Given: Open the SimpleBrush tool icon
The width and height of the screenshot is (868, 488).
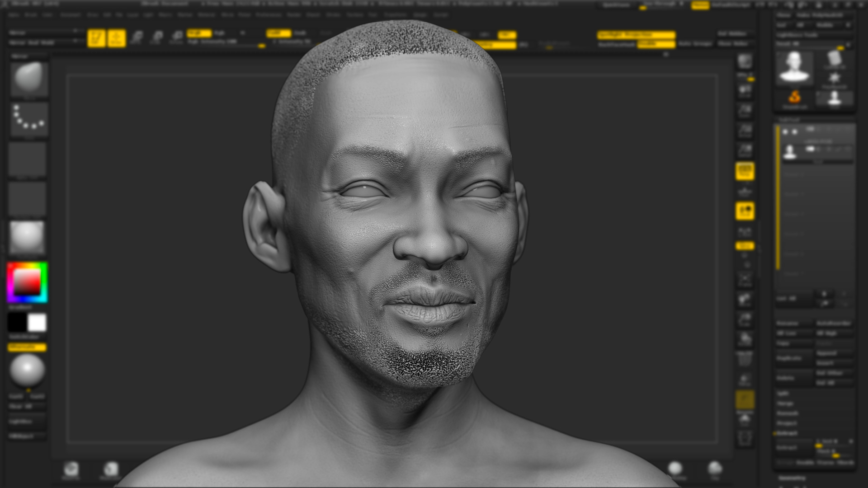Looking at the screenshot, I should click(794, 98).
